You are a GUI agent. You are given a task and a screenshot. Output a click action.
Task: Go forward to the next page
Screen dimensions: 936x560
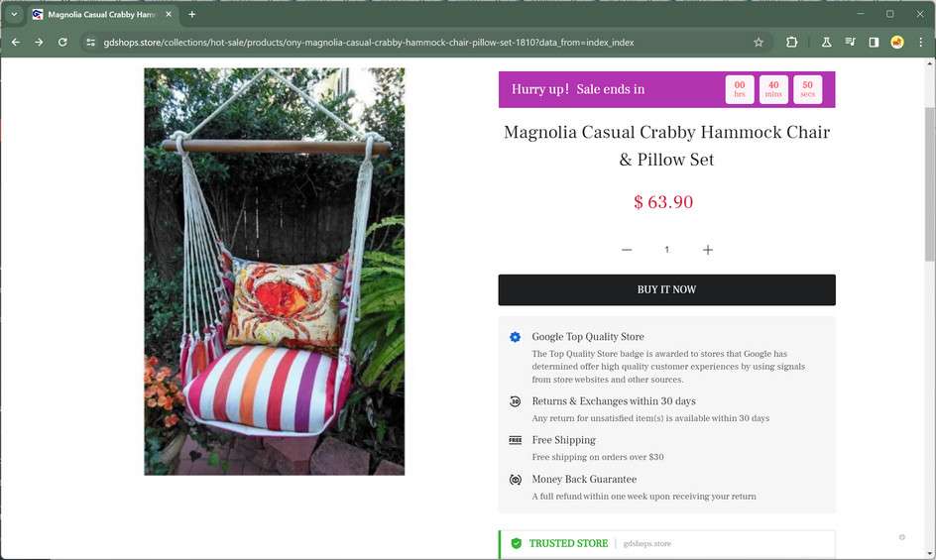click(x=39, y=43)
